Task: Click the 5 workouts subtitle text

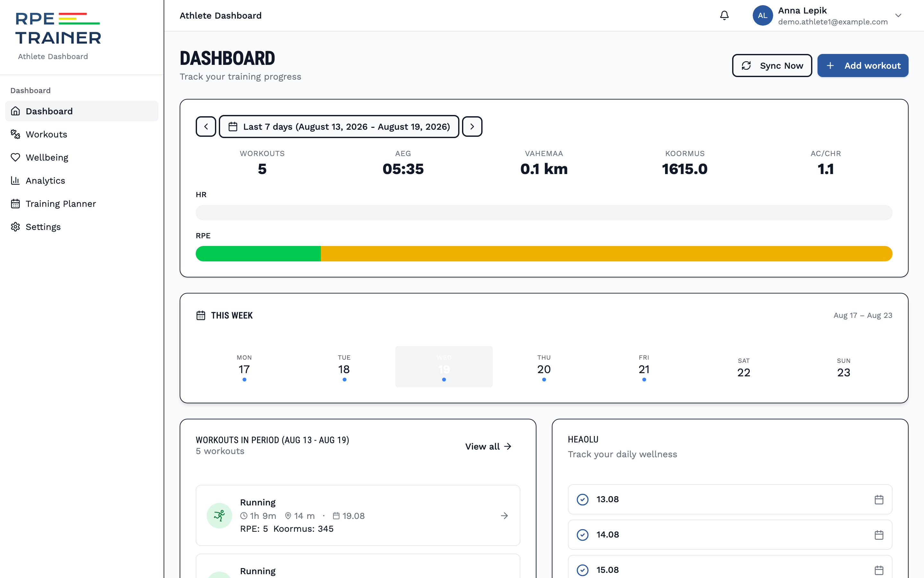Action: 220,451
